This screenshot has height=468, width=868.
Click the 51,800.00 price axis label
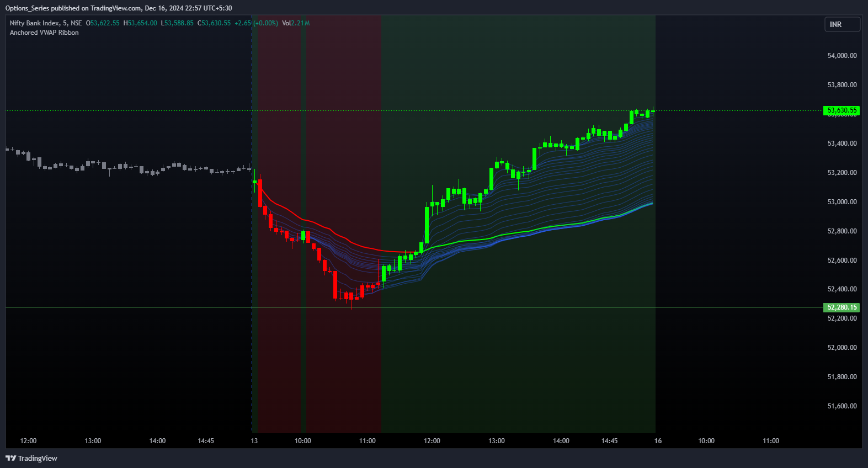coord(842,377)
